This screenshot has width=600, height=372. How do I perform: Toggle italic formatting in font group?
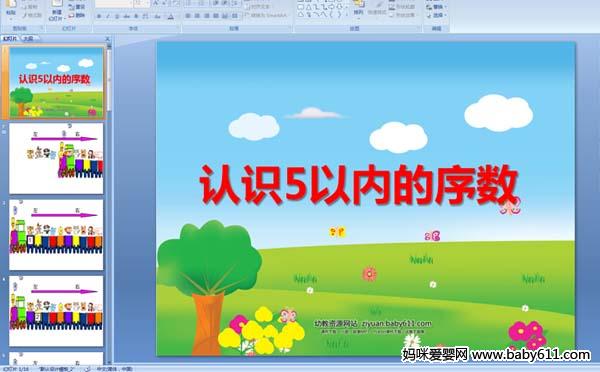(108, 16)
